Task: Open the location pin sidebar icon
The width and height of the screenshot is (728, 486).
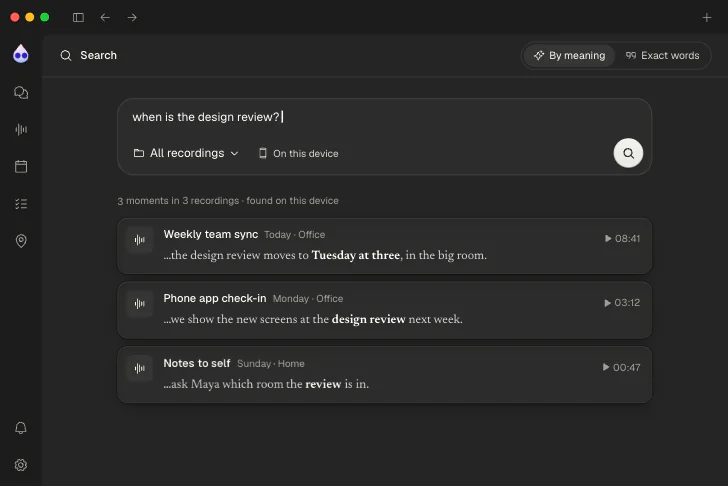Action: point(21,241)
